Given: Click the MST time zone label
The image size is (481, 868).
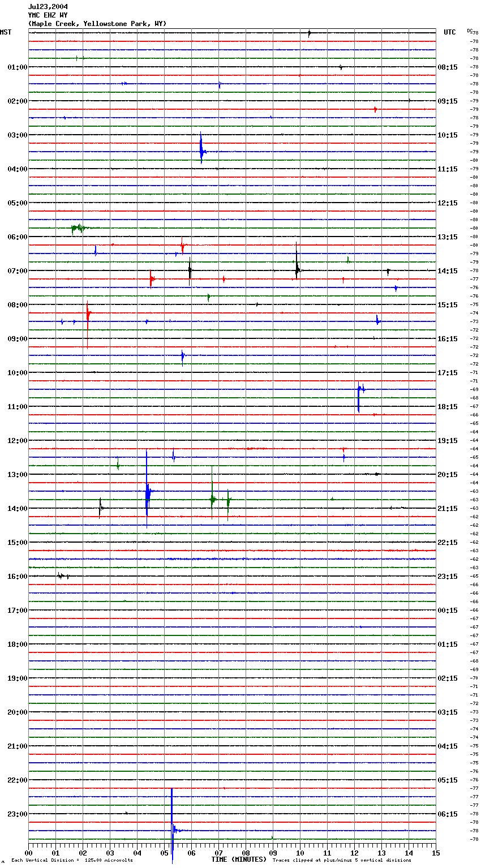Looking at the screenshot, I should (x=6, y=32).
